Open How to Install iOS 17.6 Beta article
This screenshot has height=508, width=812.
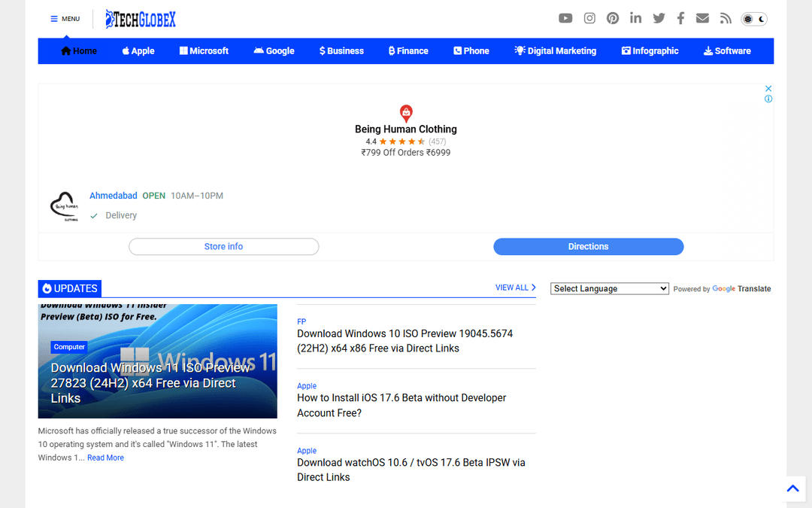pos(401,406)
